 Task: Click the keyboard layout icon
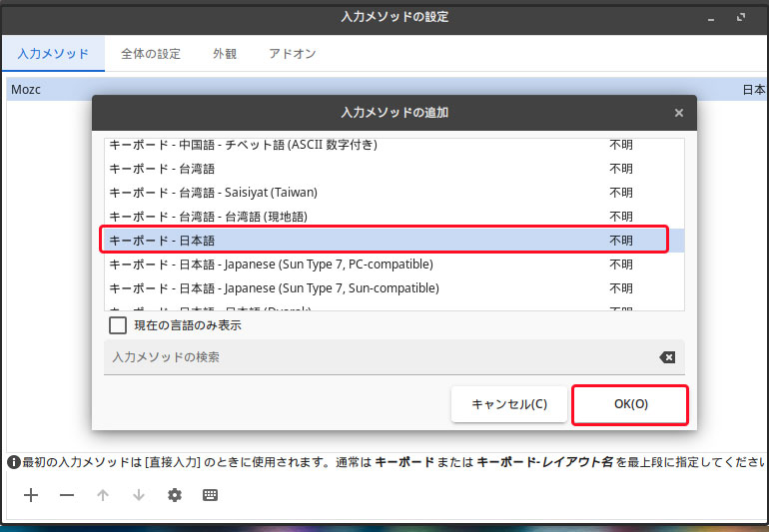pos(211,495)
